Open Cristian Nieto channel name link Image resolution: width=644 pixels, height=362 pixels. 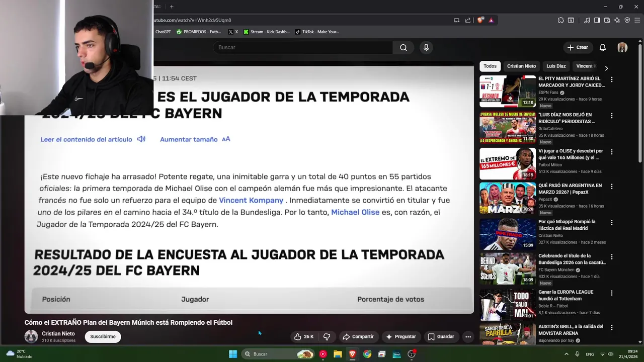tap(58, 334)
